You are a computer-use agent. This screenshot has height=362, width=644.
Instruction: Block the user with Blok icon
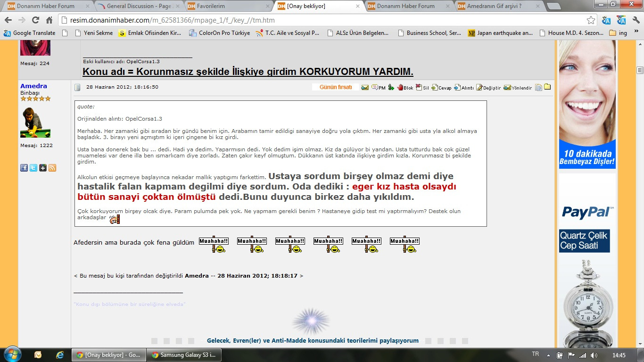405,87
